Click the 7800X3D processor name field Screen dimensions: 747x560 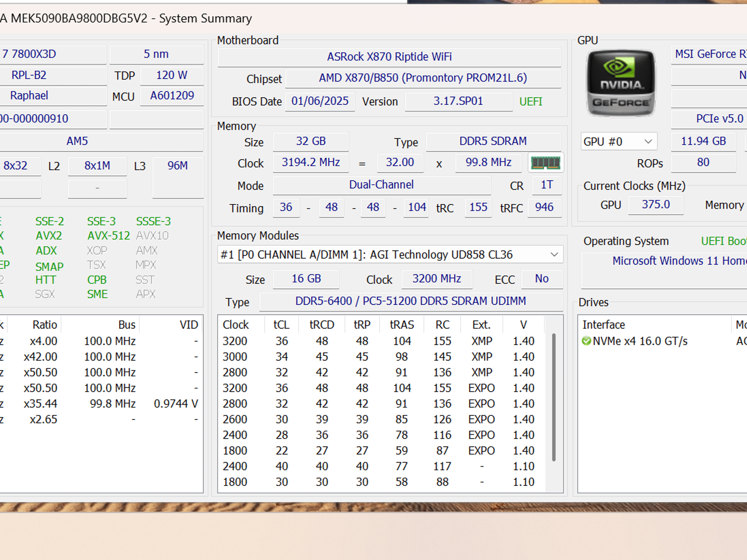pyautogui.click(x=53, y=55)
